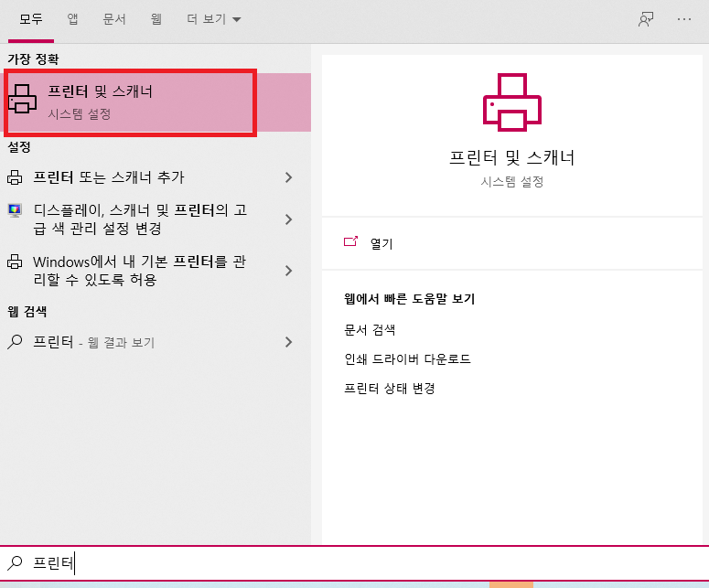Screen dimensions: 709x588
Task: Follow the 프린터 상태 변경 link
Action: point(390,389)
